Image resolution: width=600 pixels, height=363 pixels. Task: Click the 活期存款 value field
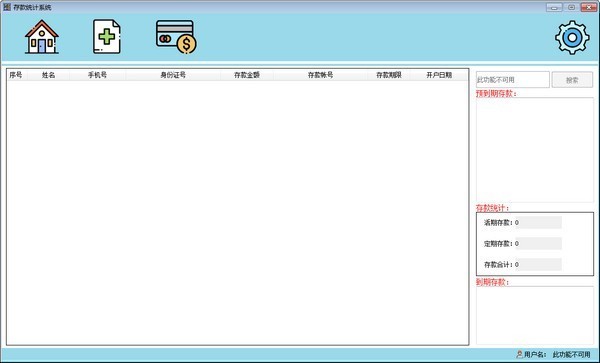(x=538, y=223)
